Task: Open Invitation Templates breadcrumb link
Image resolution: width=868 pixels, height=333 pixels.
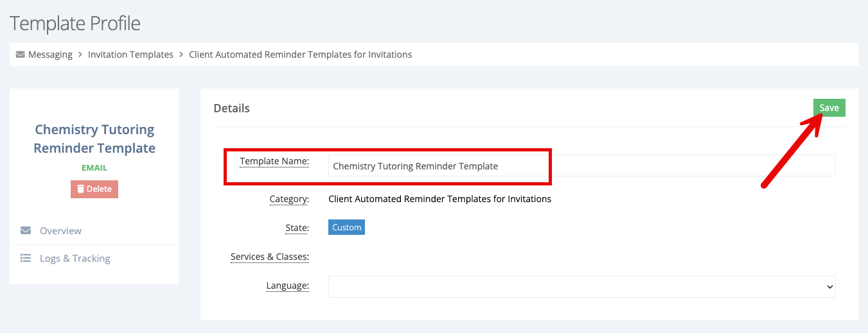Action: click(x=130, y=55)
